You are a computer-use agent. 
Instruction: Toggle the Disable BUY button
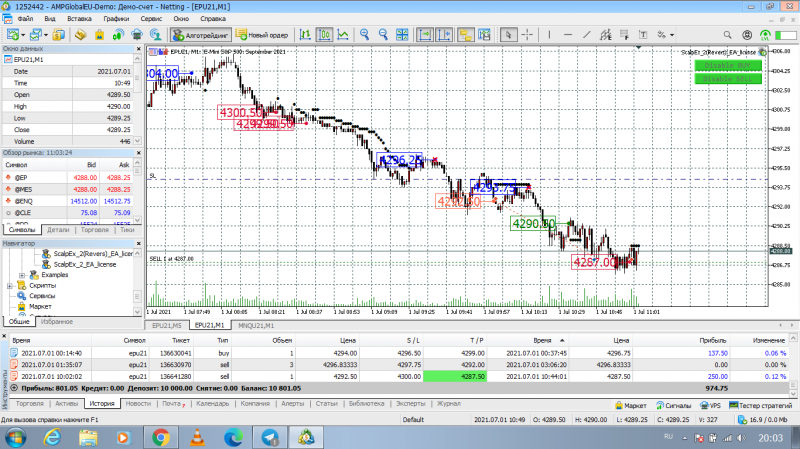coord(728,65)
